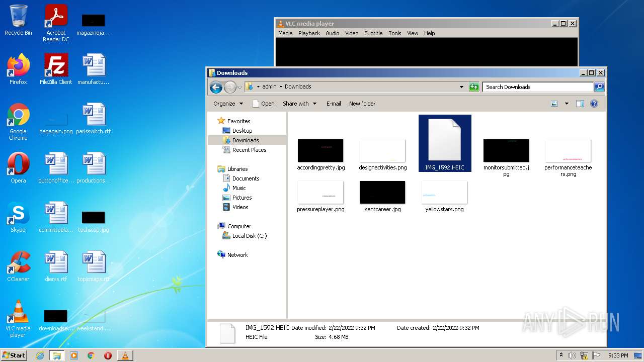This screenshot has height=362, width=644.
Task: Select techstop.jpg desktop file
Action: point(94,222)
